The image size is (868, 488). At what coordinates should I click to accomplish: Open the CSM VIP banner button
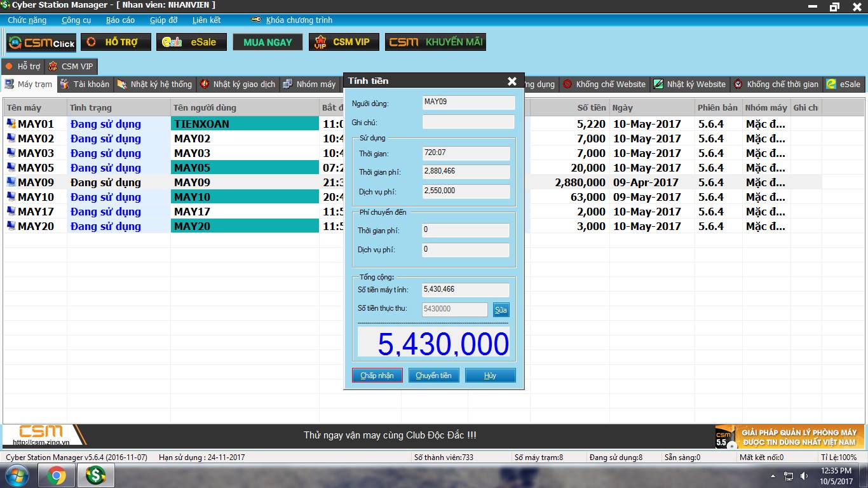[x=344, y=42]
